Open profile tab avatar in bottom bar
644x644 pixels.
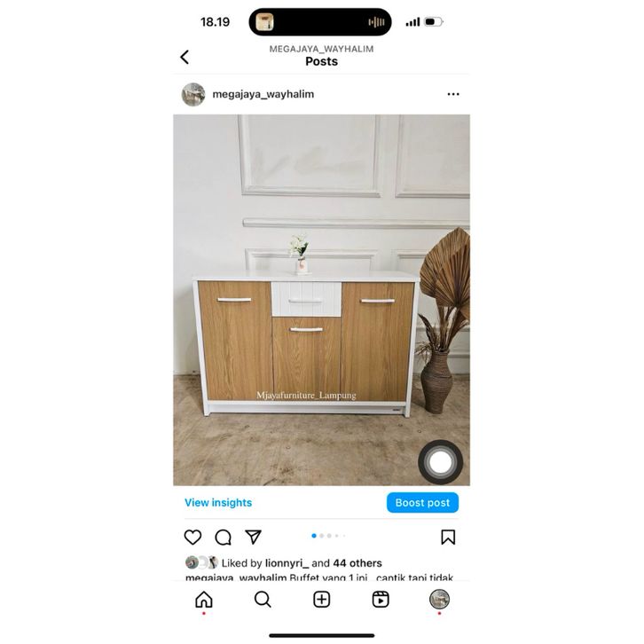[x=439, y=600]
